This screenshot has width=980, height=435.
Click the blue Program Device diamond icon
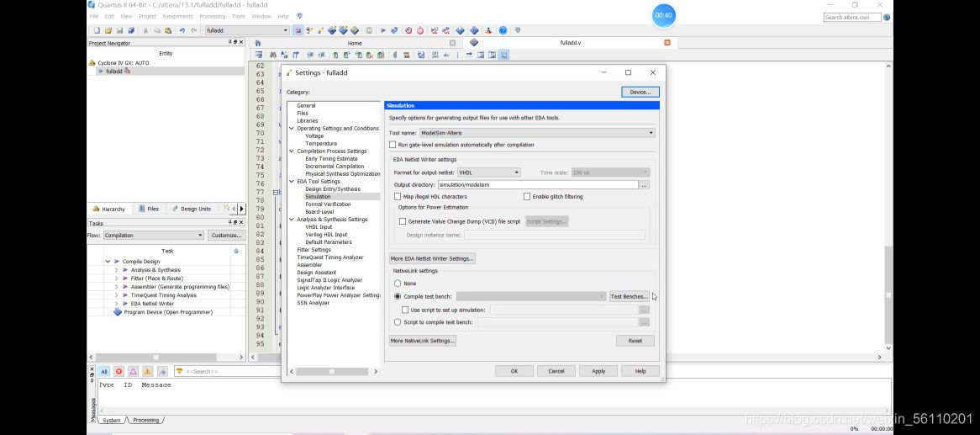pyautogui.click(x=118, y=311)
